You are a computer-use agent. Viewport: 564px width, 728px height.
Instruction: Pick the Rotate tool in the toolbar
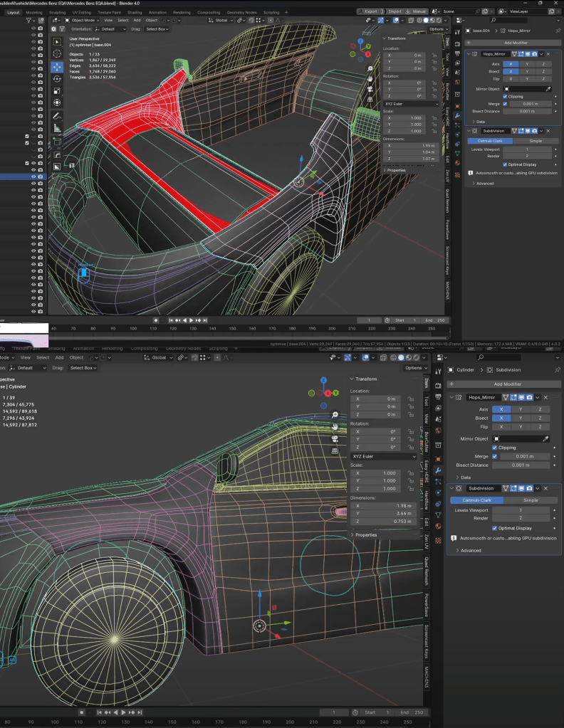pyautogui.click(x=58, y=78)
